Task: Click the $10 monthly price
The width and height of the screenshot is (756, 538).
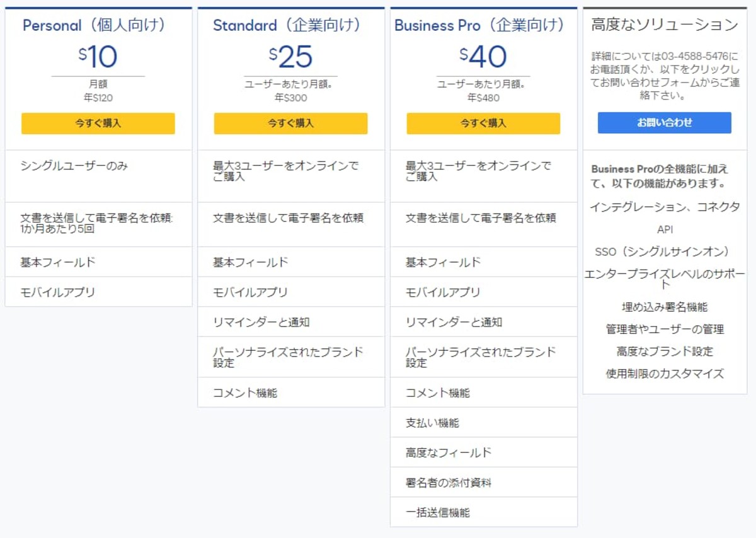Action: (x=98, y=56)
